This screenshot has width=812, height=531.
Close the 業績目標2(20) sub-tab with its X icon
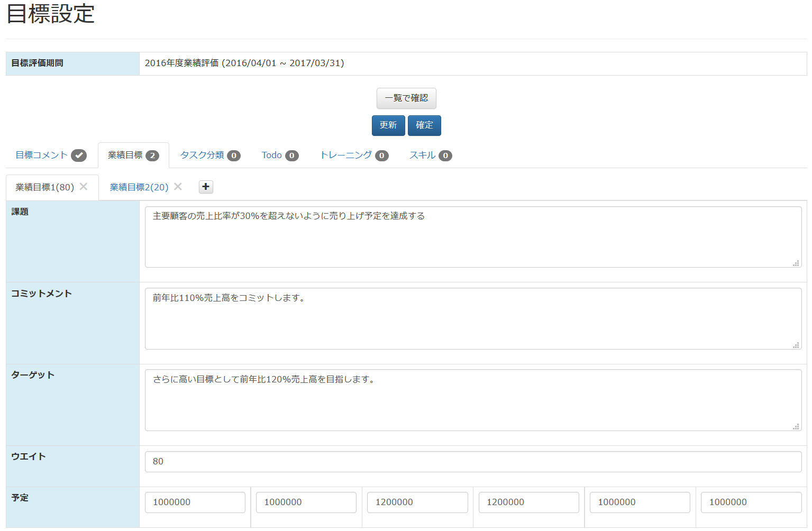(178, 187)
